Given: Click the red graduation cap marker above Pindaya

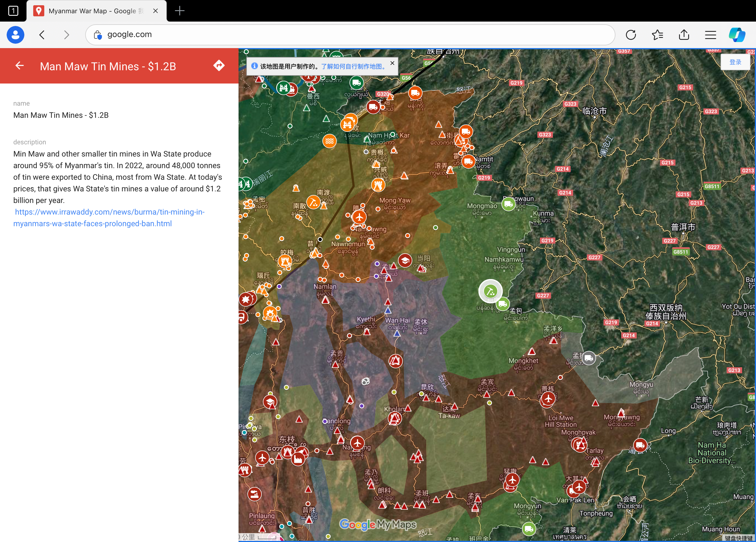Looking at the screenshot, I should pyautogui.click(x=270, y=402).
